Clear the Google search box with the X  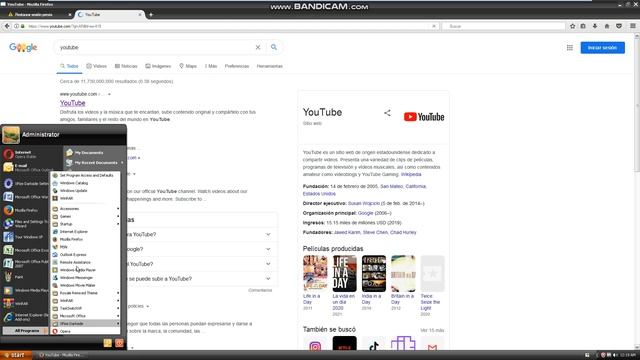point(258,47)
